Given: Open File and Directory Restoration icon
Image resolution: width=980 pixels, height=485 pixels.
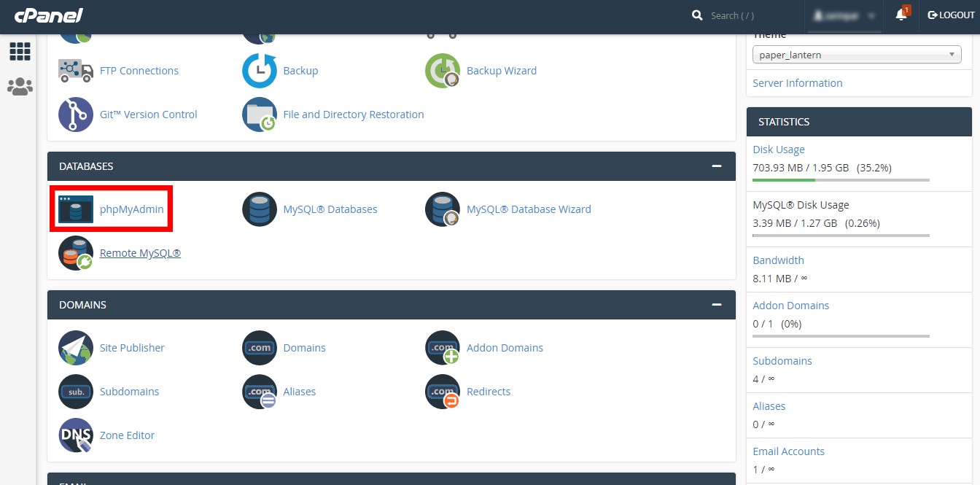Looking at the screenshot, I should pyautogui.click(x=260, y=115).
